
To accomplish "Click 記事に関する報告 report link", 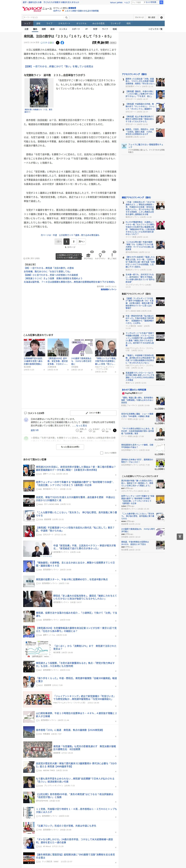I will tap(31, 258).
